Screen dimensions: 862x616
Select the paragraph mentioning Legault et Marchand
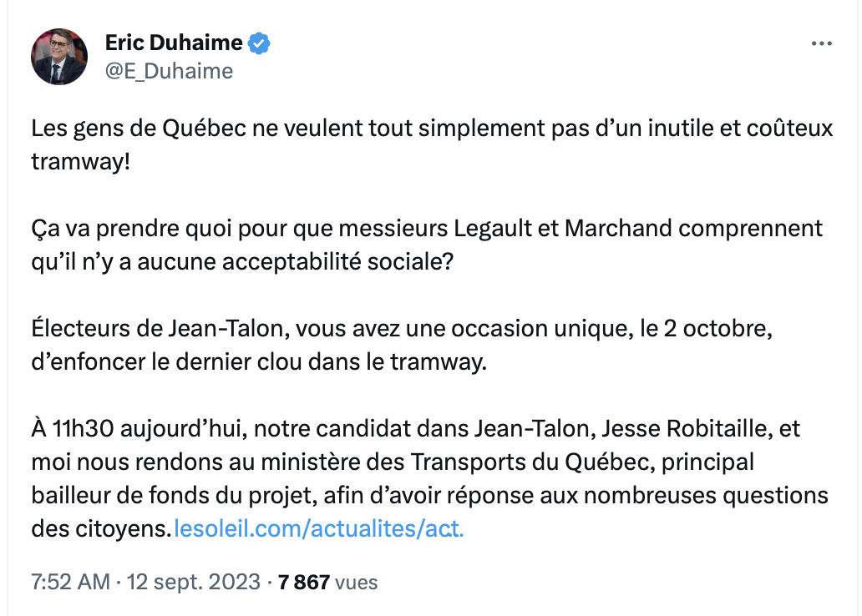click(427, 245)
